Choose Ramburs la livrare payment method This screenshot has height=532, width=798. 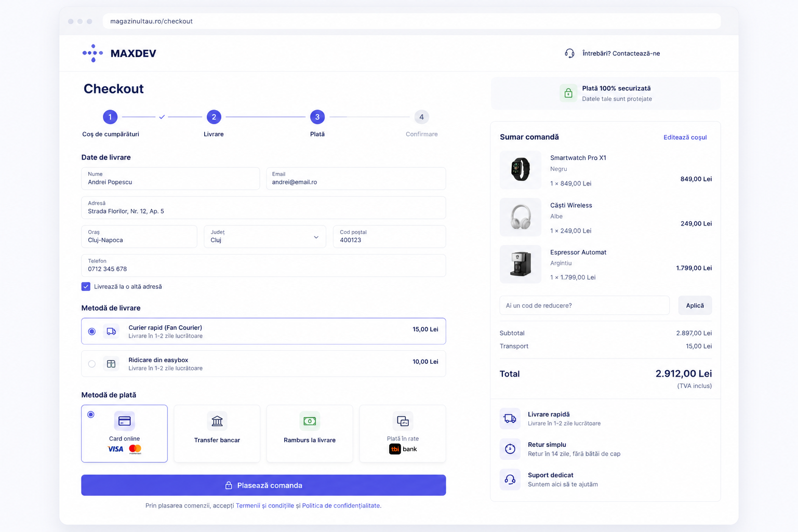click(x=310, y=433)
